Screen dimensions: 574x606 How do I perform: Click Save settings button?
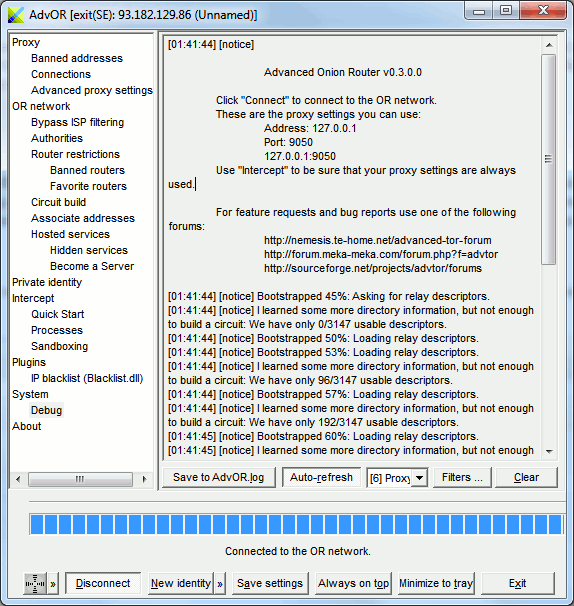270,583
